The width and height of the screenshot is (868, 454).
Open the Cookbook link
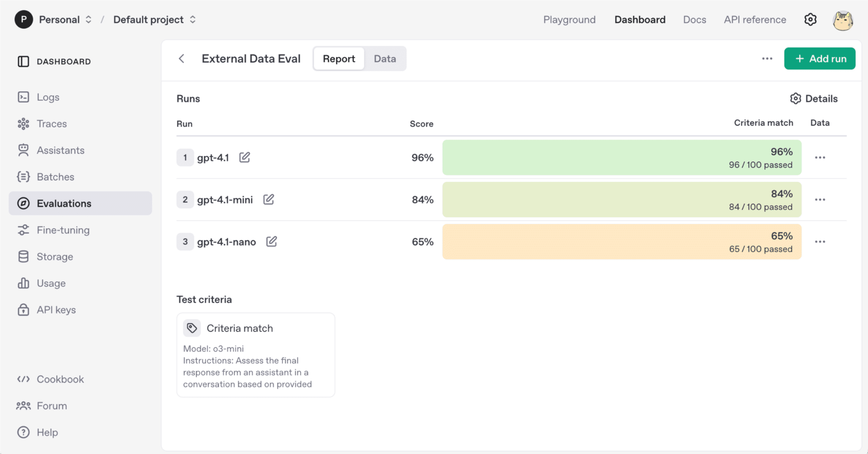[60, 379]
